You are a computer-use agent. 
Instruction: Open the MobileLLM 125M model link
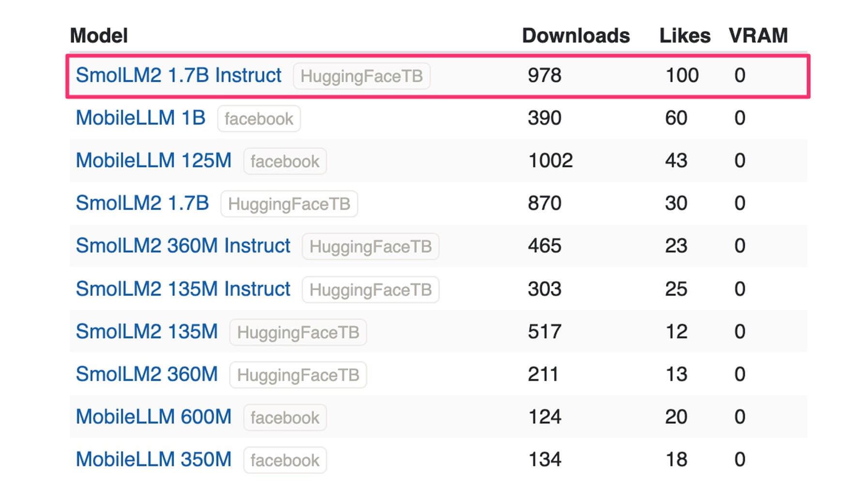point(154,161)
